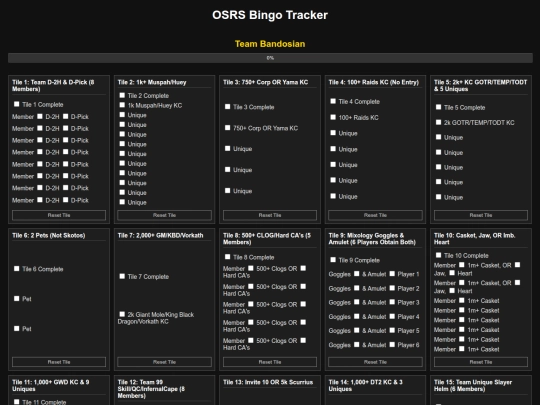
Task: Click Reset Tile for Tile 8 CLOG/Hard CA's
Action: [270, 362]
